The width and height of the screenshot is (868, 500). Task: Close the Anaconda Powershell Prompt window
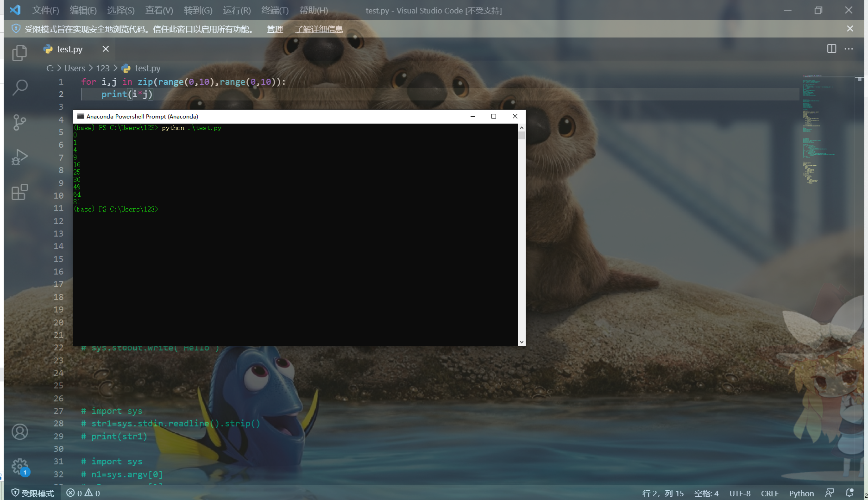click(515, 116)
